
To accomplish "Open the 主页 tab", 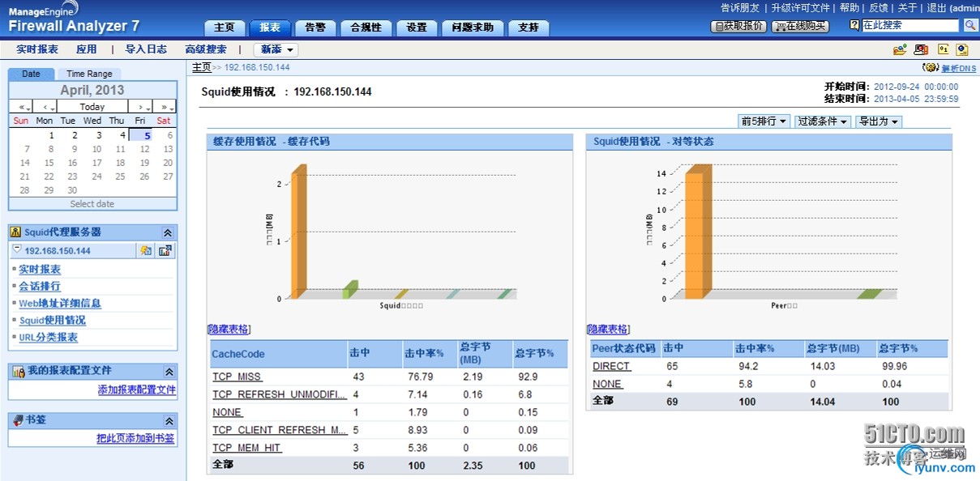I will click(x=225, y=27).
